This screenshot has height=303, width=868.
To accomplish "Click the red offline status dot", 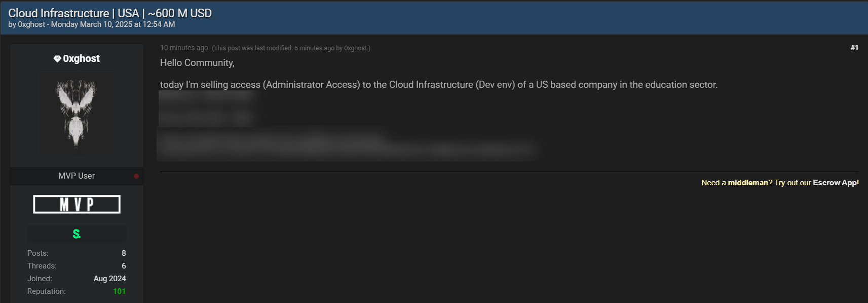I will point(136,176).
